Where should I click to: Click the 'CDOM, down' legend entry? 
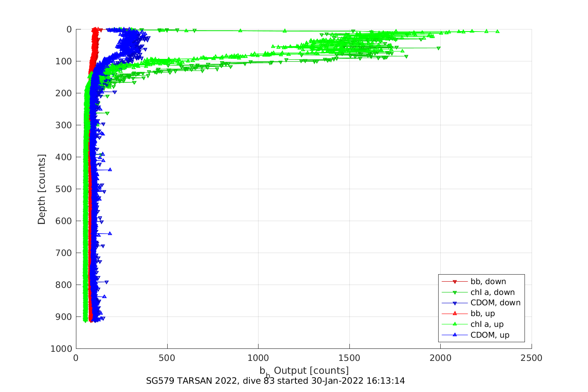[x=481, y=303]
